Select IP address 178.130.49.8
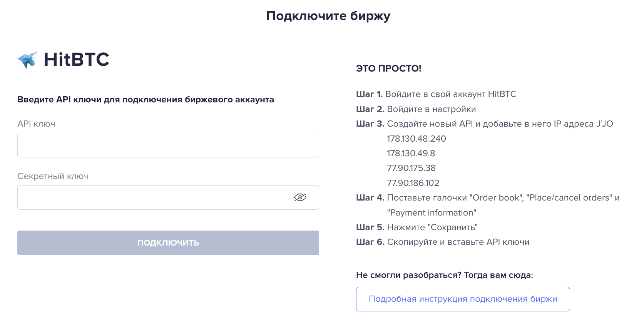 tap(411, 153)
